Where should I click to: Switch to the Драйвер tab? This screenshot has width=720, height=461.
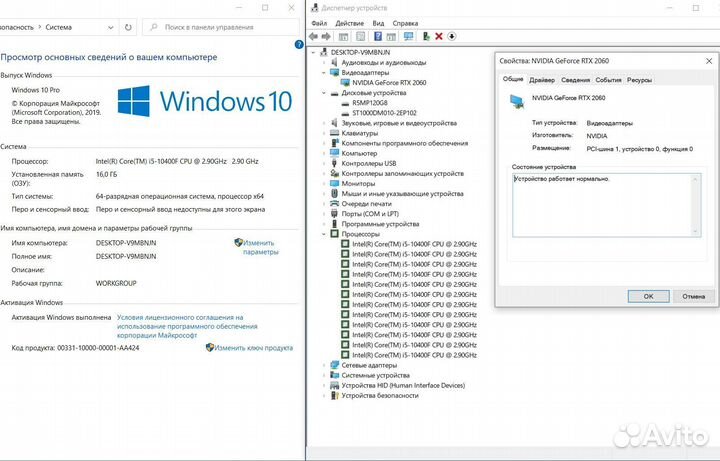click(x=542, y=80)
